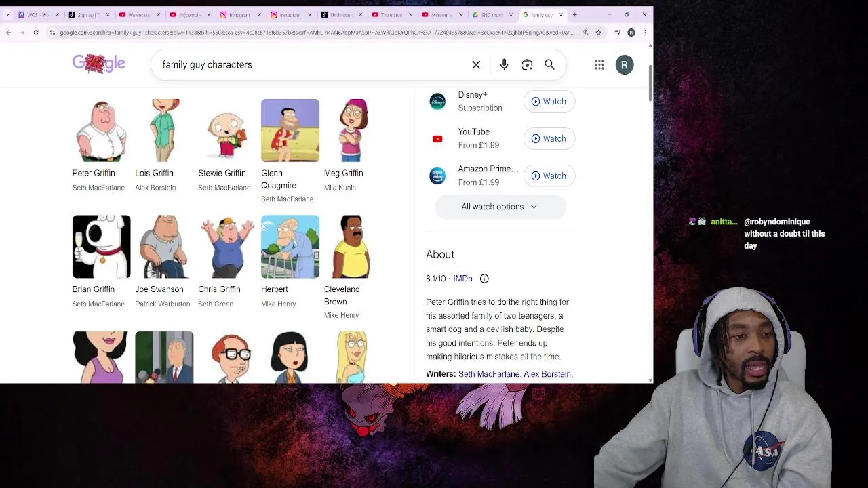
Task: Open browser zoom indicator icon
Action: click(x=586, y=33)
